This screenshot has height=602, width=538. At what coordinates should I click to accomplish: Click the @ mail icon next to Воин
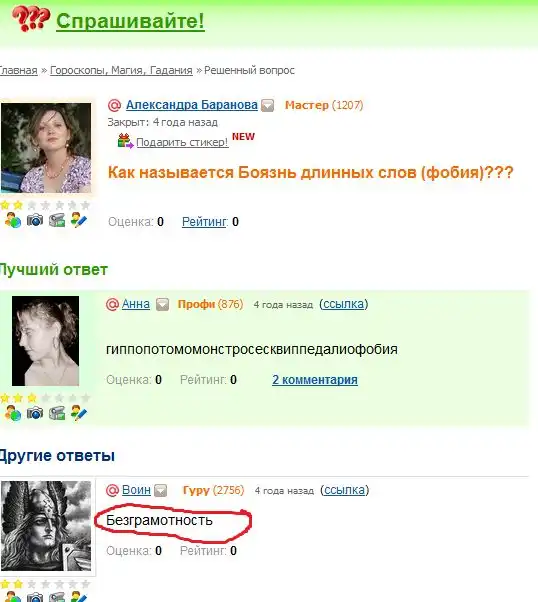click(112, 490)
